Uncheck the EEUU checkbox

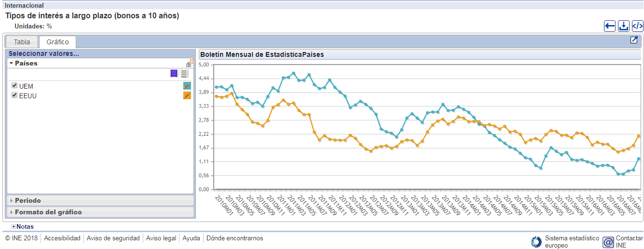[x=14, y=95]
